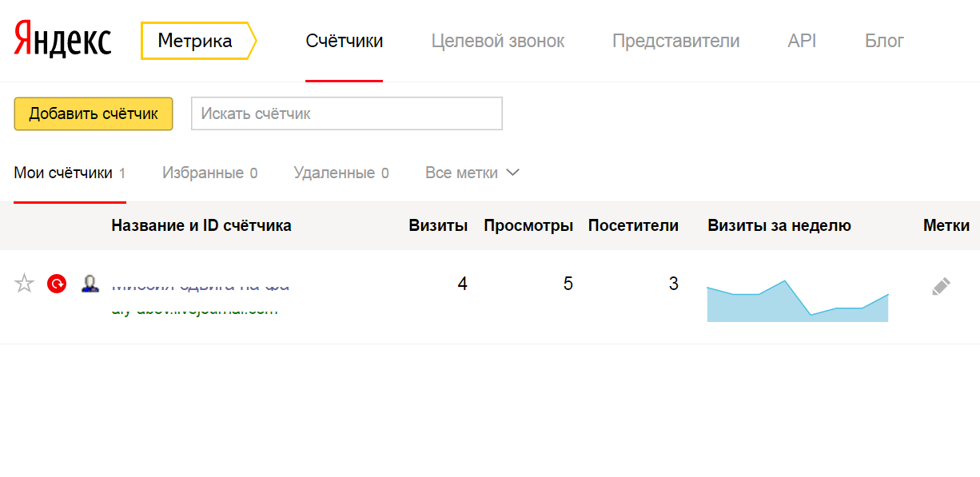Focus the Искать счётчик search field
Image resolution: width=980 pixels, height=477 pixels.
pos(347,113)
